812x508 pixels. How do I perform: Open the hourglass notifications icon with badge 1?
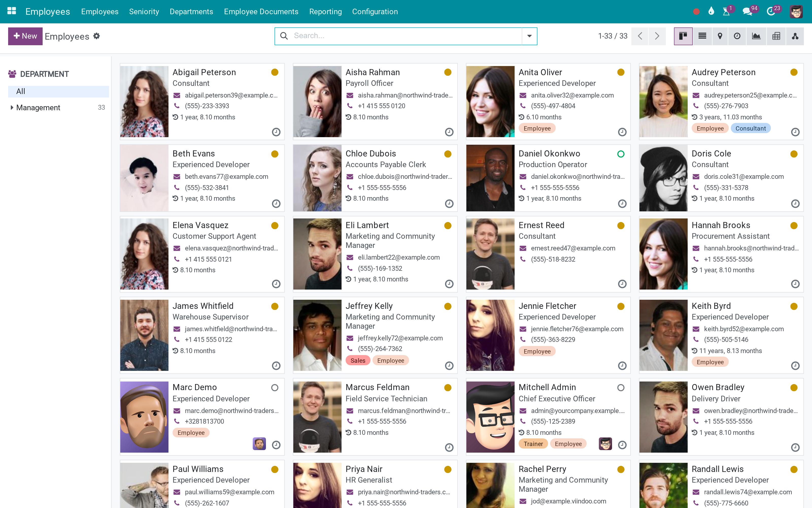(x=726, y=11)
